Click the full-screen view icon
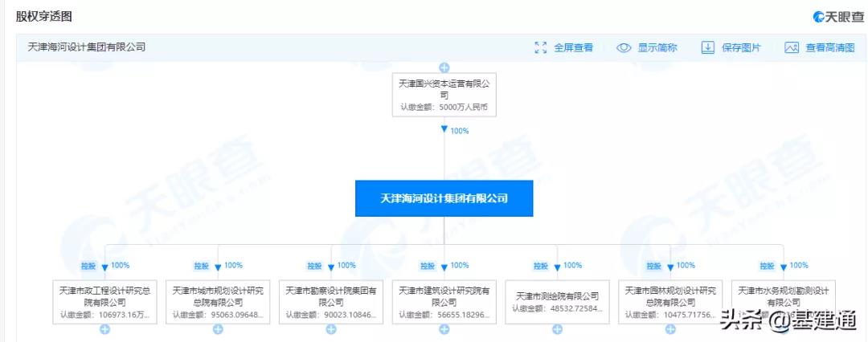The height and width of the screenshot is (342, 868). point(541,47)
